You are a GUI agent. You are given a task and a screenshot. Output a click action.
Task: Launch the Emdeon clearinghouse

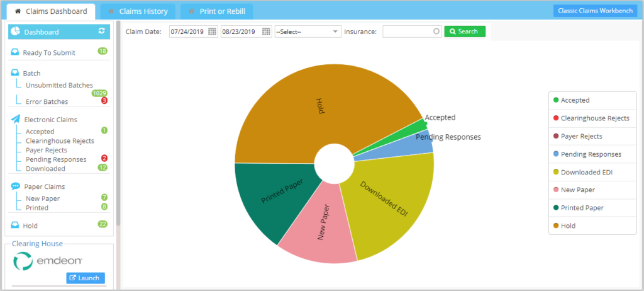point(86,278)
